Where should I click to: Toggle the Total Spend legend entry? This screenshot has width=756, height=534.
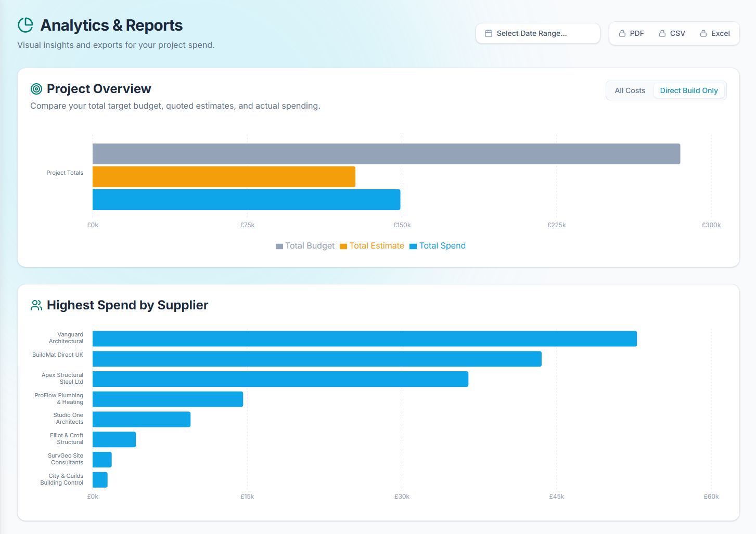coord(438,246)
